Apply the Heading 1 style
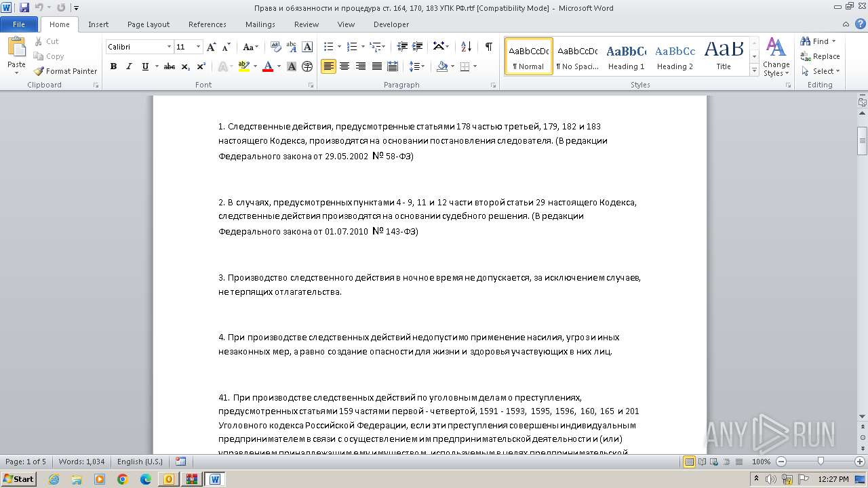Image resolution: width=868 pixels, height=488 pixels. point(626,56)
